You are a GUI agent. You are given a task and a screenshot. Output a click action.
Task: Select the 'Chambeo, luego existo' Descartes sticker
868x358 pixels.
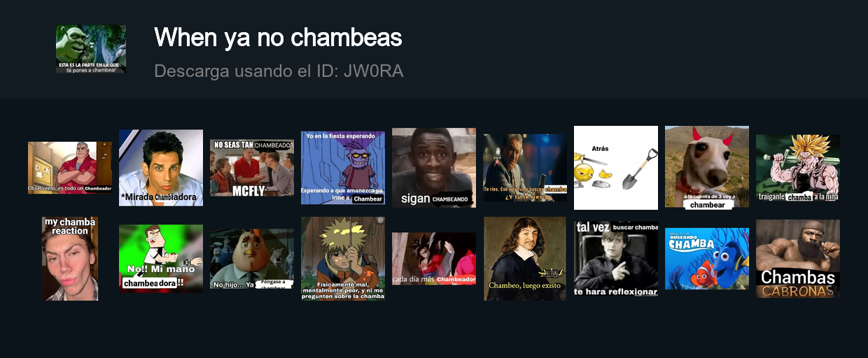click(525, 259)
